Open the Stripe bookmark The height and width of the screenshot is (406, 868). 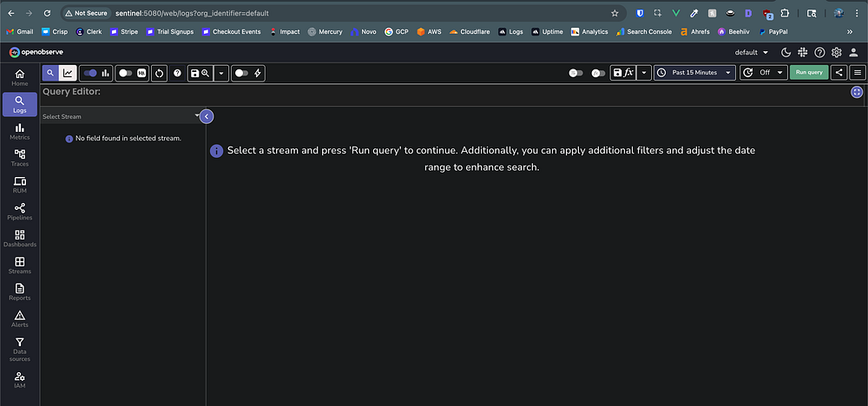(126, 31)
